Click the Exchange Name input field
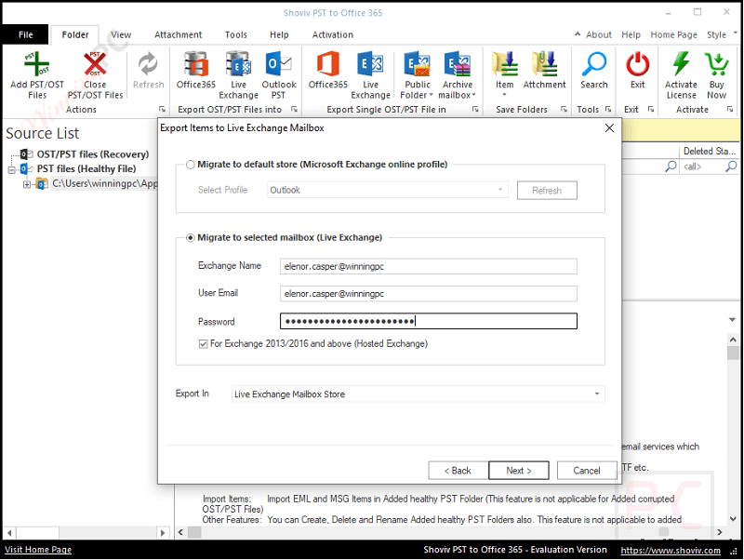The height and width of the screenshot is (560, 744). click(429, 266)
